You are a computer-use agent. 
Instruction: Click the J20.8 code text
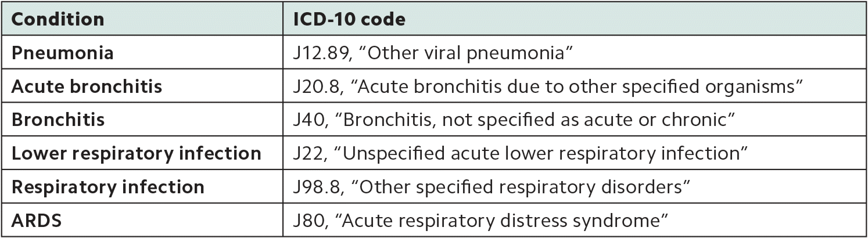tap(314, 87)
